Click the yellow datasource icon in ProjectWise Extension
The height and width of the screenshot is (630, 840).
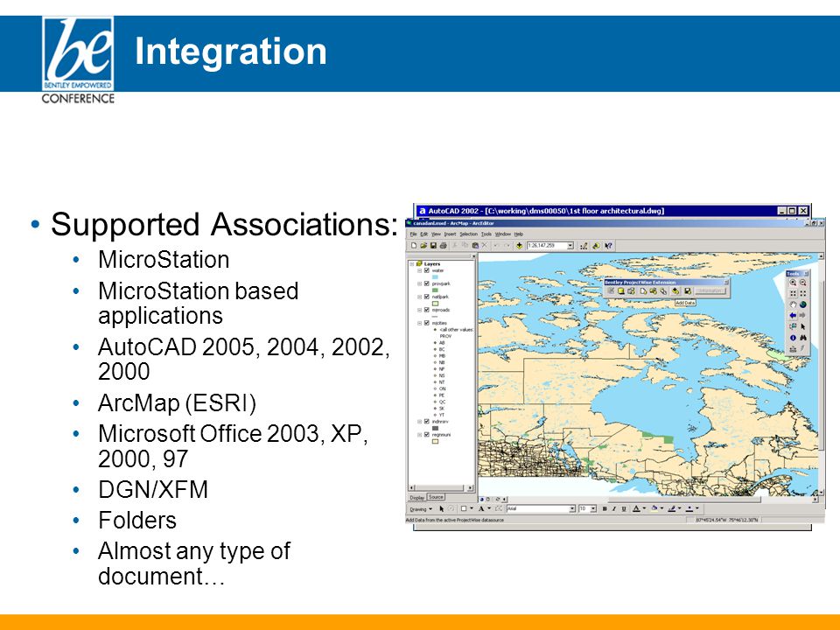[621, 290]
